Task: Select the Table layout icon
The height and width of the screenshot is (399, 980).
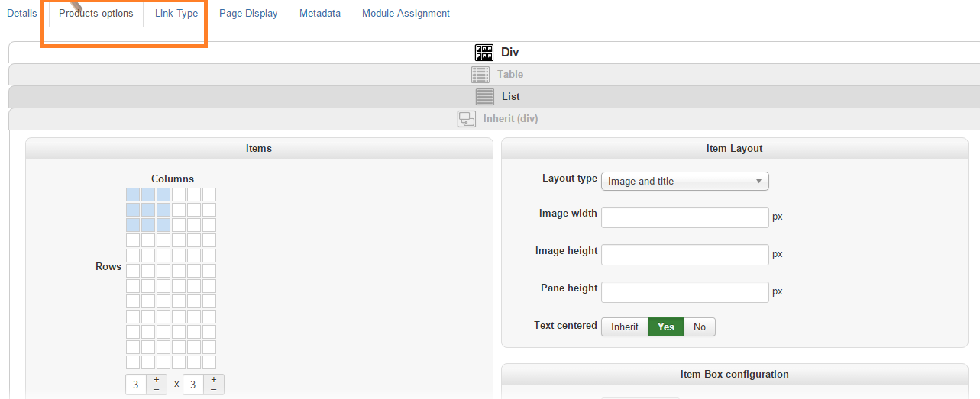Action: point(480,75)
